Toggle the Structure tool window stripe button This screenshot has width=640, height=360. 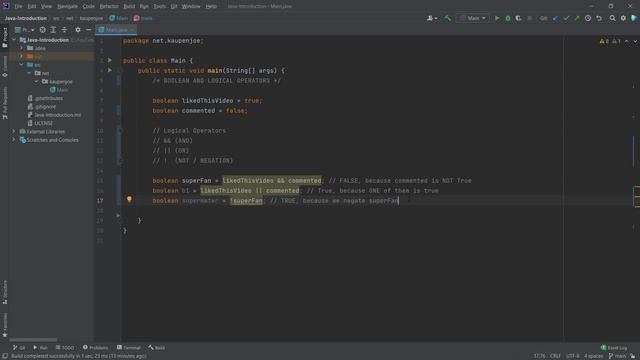pyautogui.click(x=5, y=292)
